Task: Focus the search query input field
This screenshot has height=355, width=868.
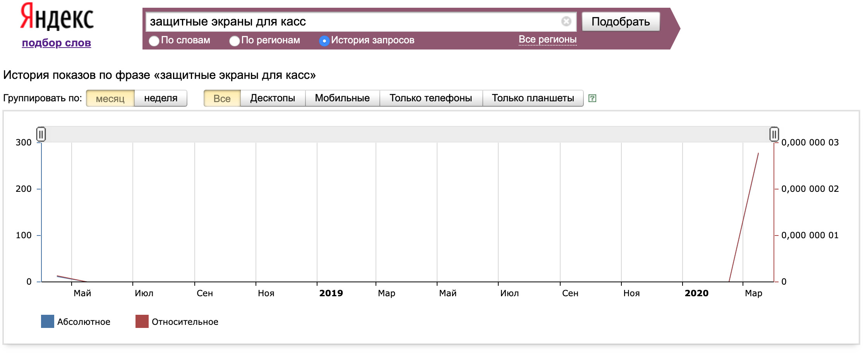Action: (x=352, y=21)
